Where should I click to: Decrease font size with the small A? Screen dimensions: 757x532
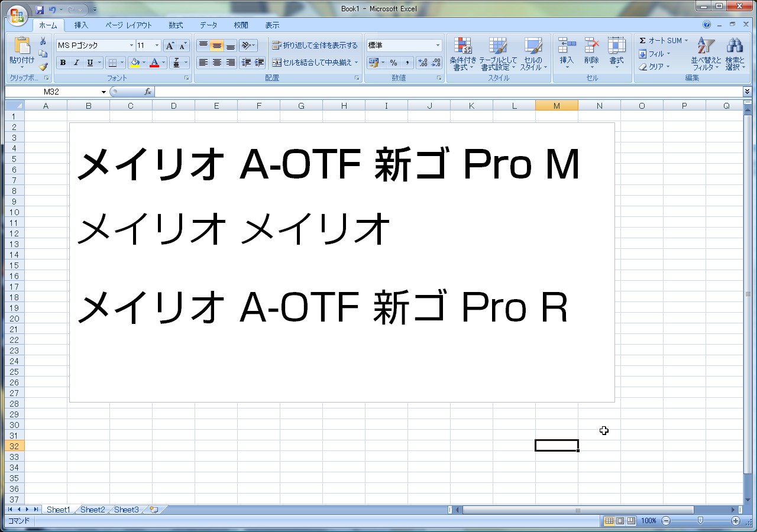[183, 46]
